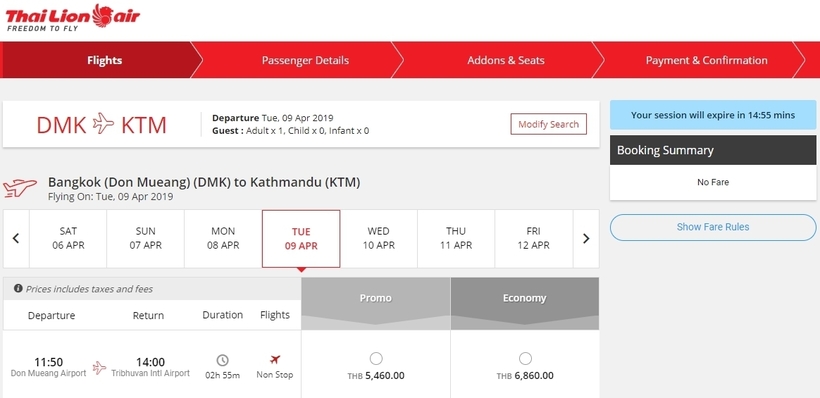Choose WED 10 APR date
The height and width of the screenshot is (398, 820).
[379, 238]
